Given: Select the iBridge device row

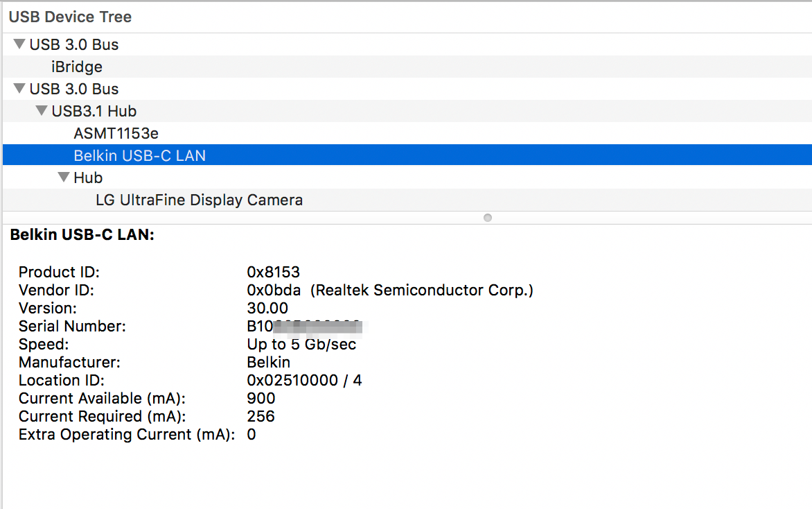Looking at the screenshot, I should point(407,67).
